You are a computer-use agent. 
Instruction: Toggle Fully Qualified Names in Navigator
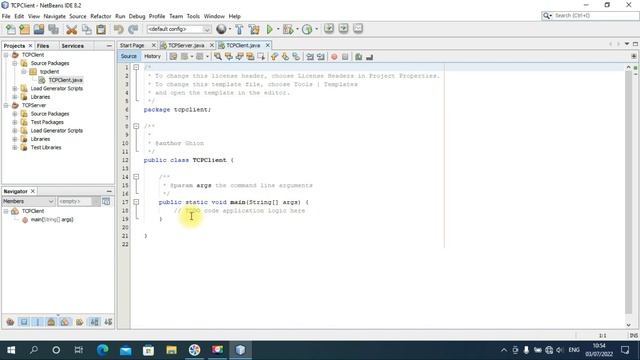(x=80, y=322)
